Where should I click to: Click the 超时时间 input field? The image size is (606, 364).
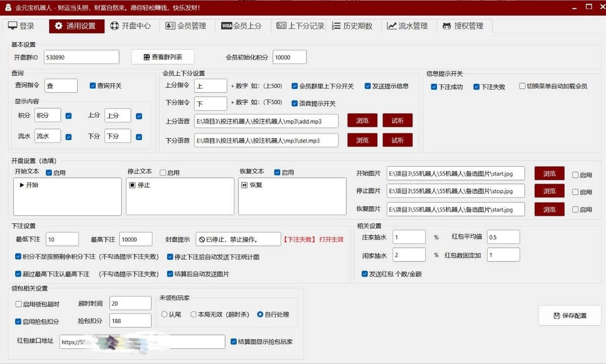130,303
